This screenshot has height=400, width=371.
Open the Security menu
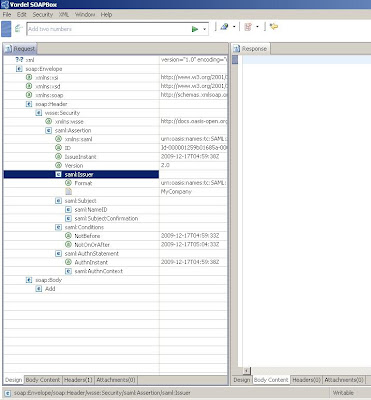pos(43,15)
